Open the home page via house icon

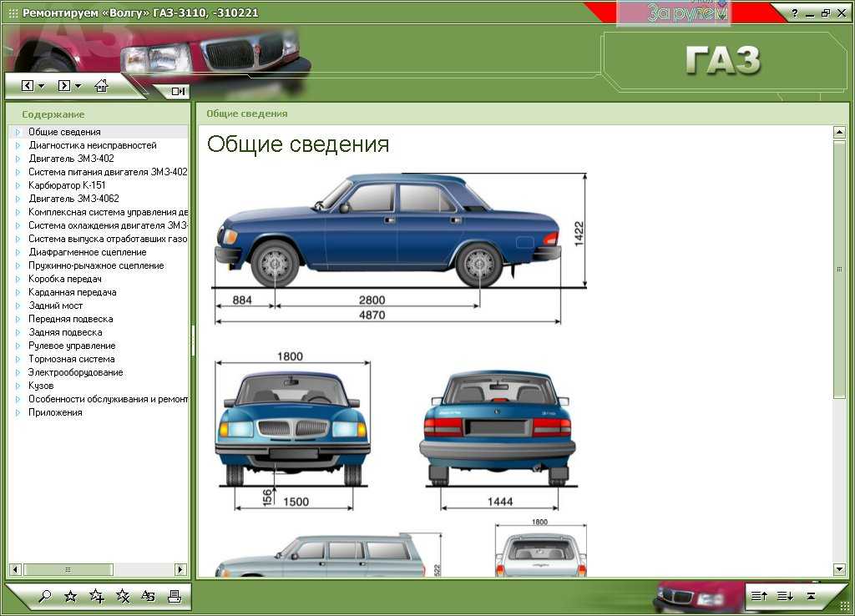pyautogui.click(x=101, y=86)
